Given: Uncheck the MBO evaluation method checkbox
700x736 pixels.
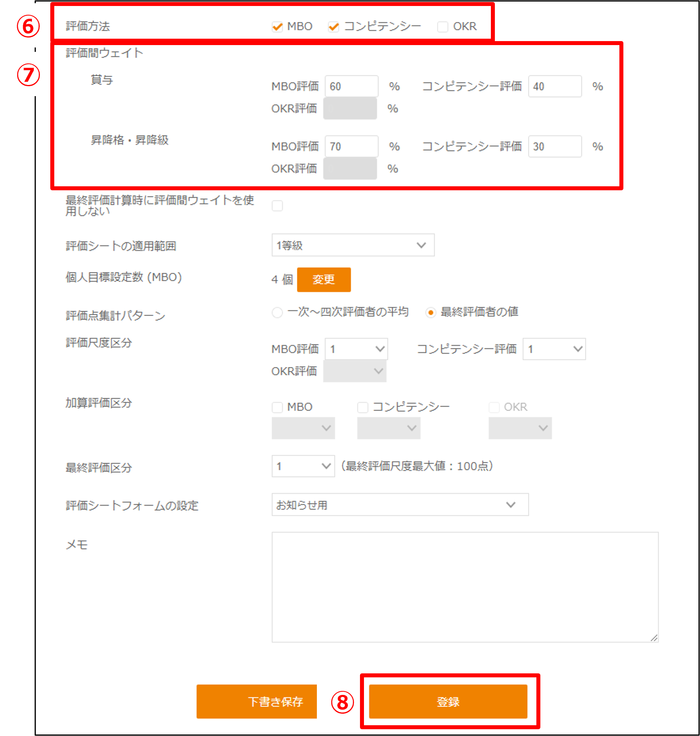Looking at the screenshot, I should pyautogui.click(x=277, y=26).
